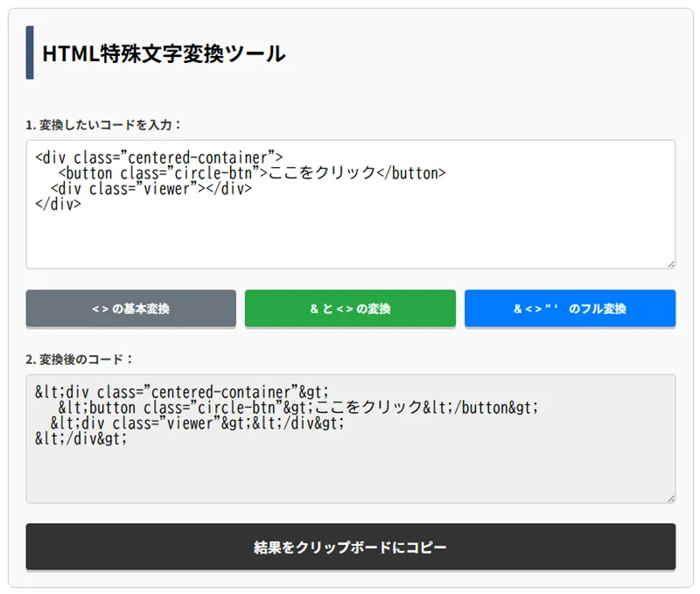Click the 'HTML特殊文字変換ツール' heading
The height and width of the screenshot is (594, 700).
(164, 53)
